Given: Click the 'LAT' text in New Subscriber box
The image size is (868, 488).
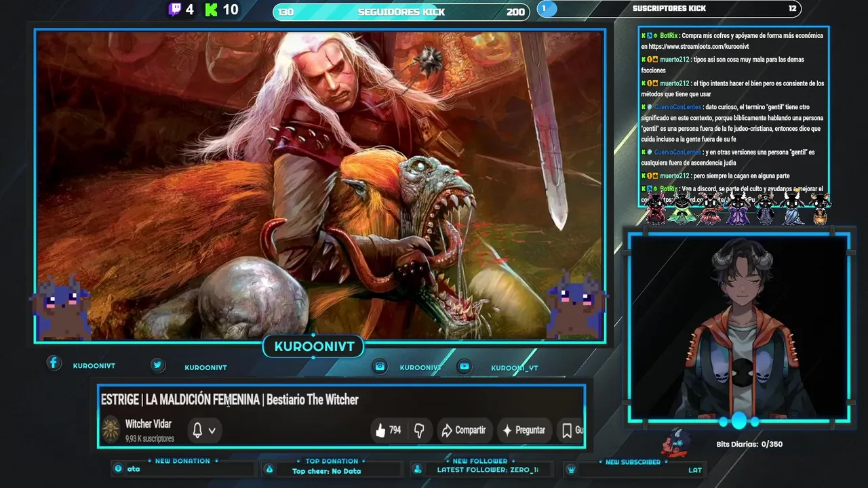Looking at the screenshot, I should click(695, 470).
